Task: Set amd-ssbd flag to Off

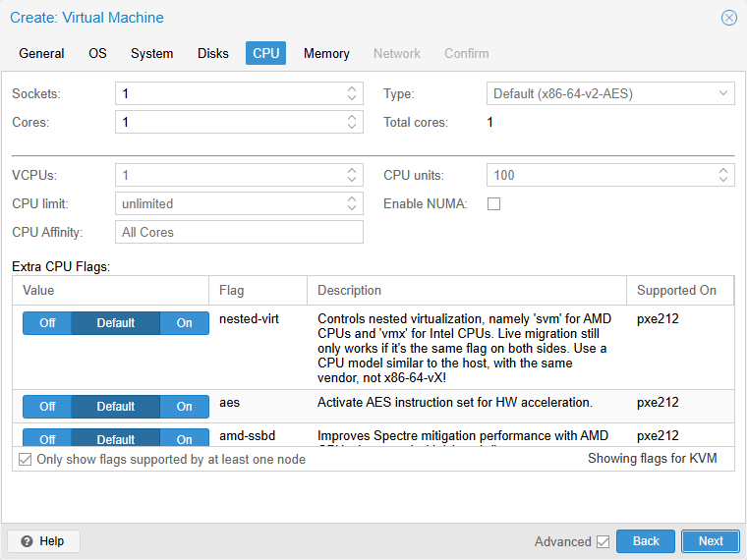Action: coord(47,437)
